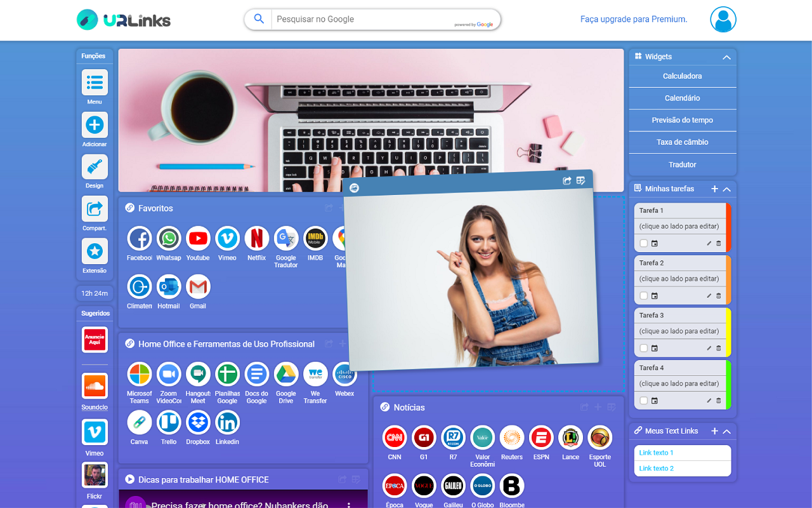
Task: Launch Microsoft Teams shortcut
Action: pyautogui.click(x=140, y=375)
